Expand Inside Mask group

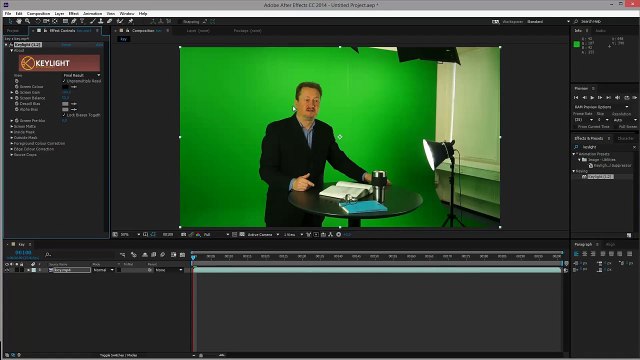pyautogui.click(x=12, y=132)
